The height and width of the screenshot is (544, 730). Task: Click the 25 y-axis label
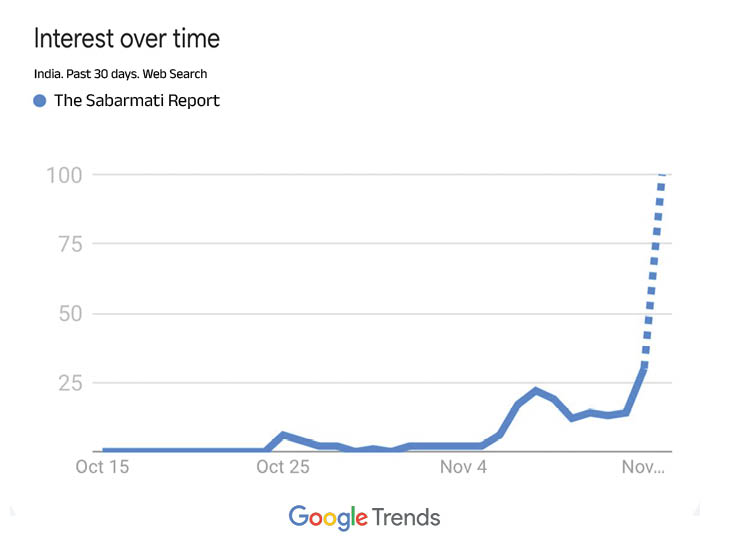coord(68,383)
